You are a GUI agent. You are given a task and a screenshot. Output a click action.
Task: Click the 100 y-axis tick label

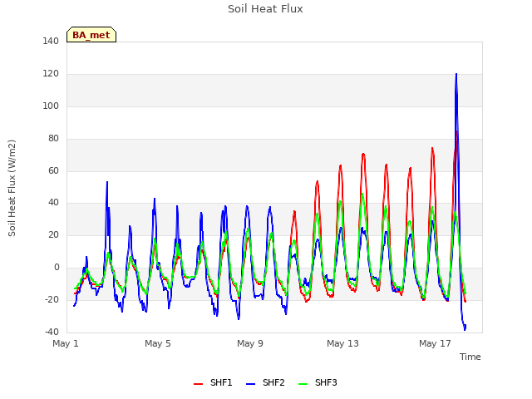pyautogui.click(x=51, y=106)
